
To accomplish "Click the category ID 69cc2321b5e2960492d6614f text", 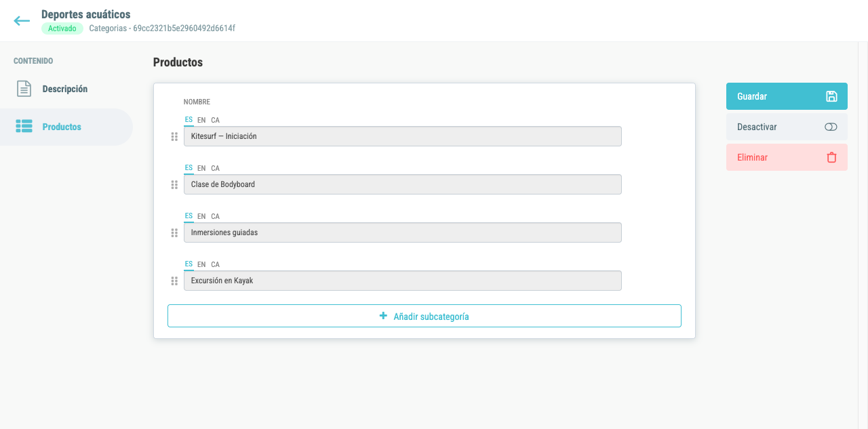I will click(x=184, y=28).
